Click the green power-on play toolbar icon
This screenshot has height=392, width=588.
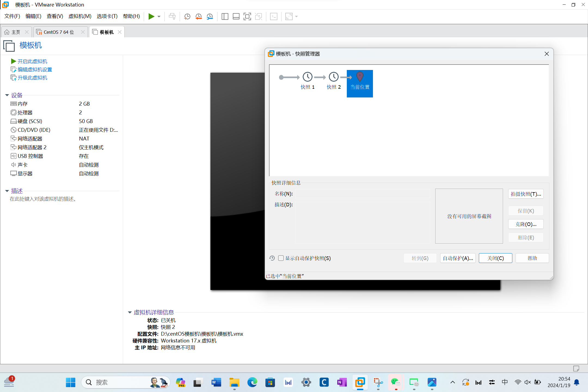151,16
